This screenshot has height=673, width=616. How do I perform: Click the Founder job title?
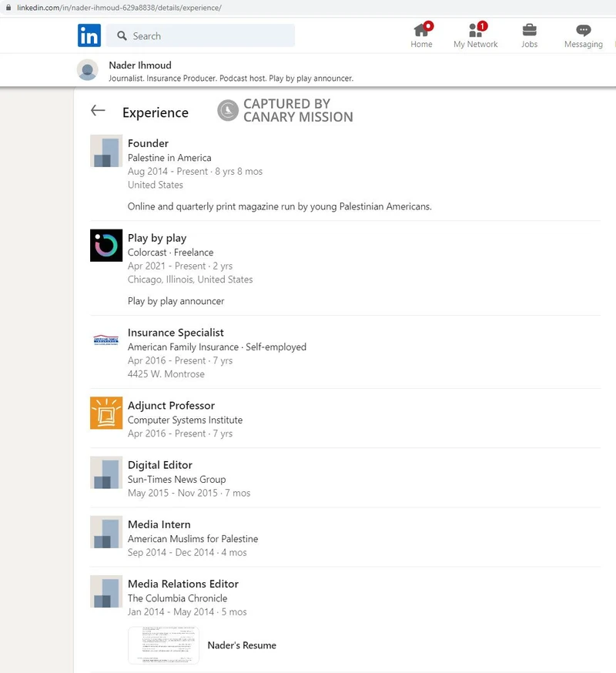pyautogui.click(x=148, y=143)
